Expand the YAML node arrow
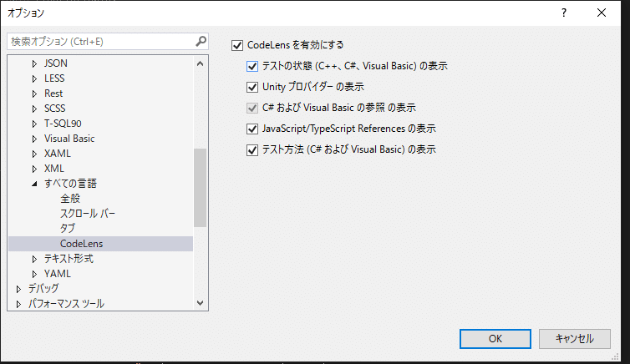Image resolution: width=630 pixels, height=364 pixels. (x=34, y=274)
